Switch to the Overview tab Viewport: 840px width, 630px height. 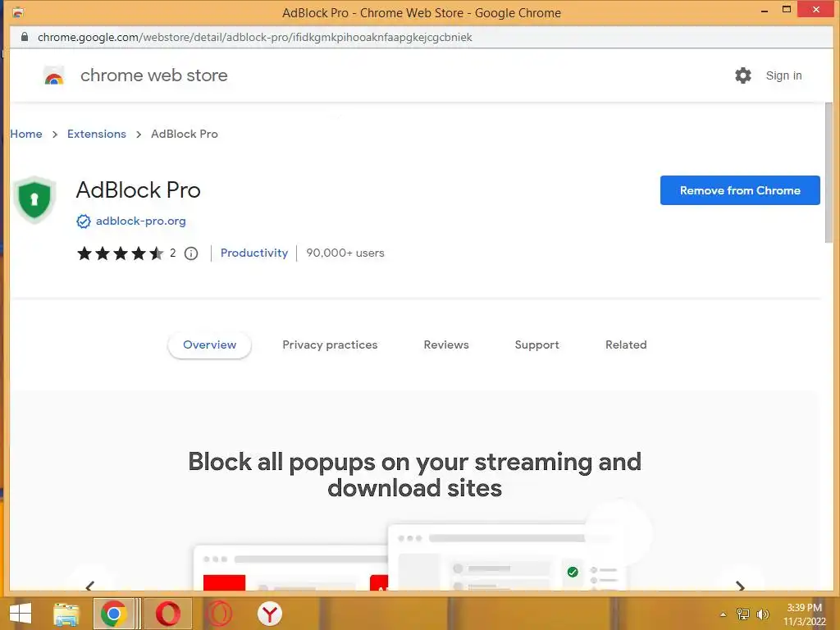[209, 345]
